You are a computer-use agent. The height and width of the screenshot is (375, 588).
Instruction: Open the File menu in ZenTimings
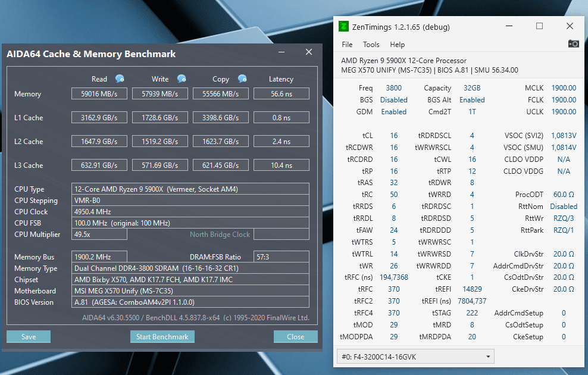(347, 45)
